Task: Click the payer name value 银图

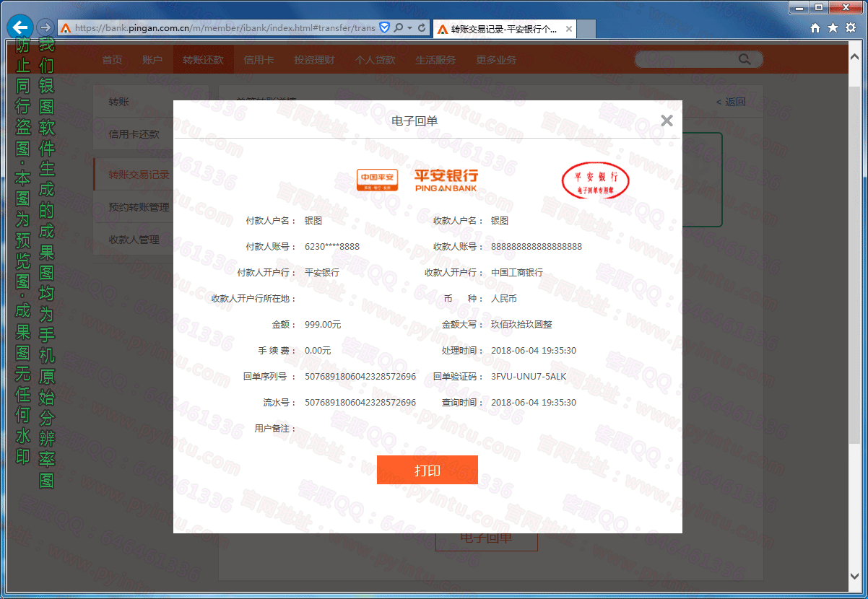Action: 313,221
